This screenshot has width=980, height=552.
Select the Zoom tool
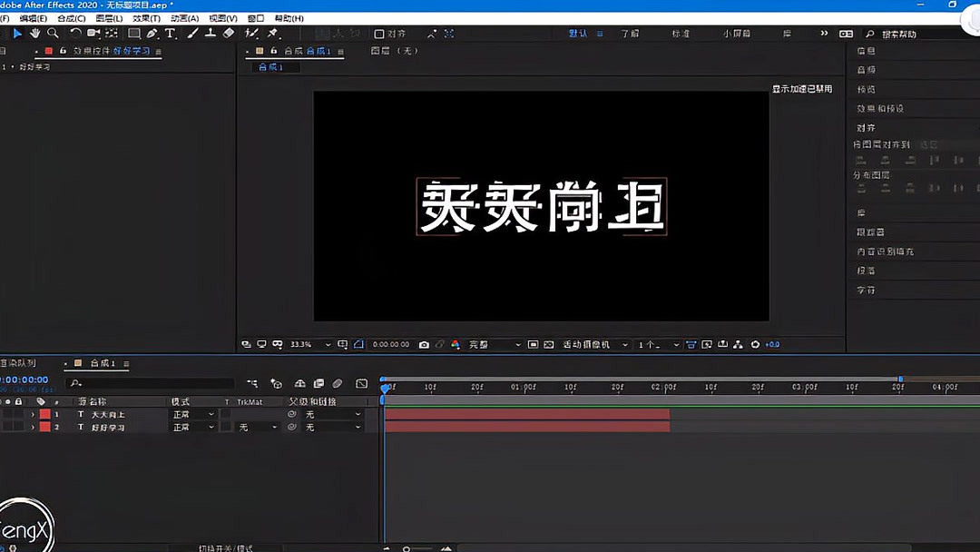point(54,34)
